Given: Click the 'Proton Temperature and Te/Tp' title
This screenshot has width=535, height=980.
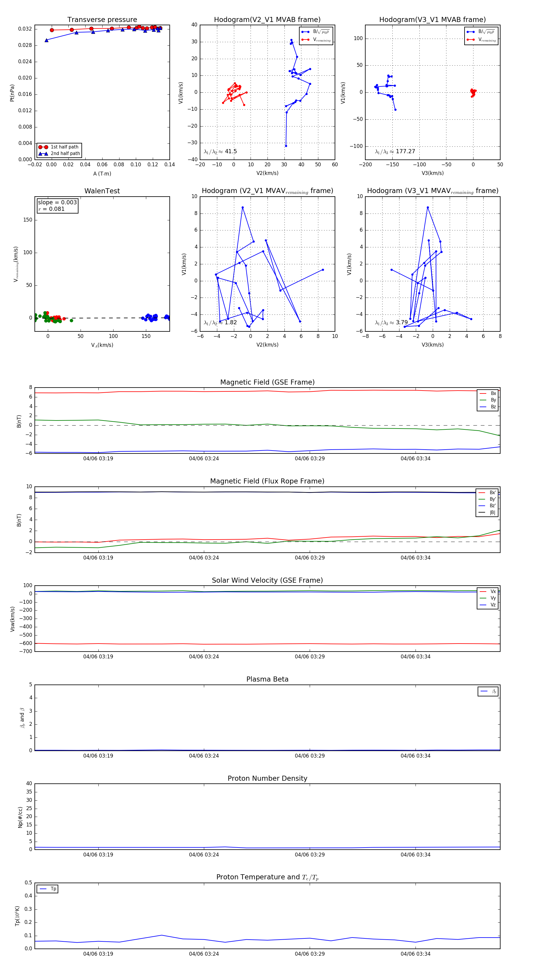Looking at the screenshot, I should [x=267, y=877].
